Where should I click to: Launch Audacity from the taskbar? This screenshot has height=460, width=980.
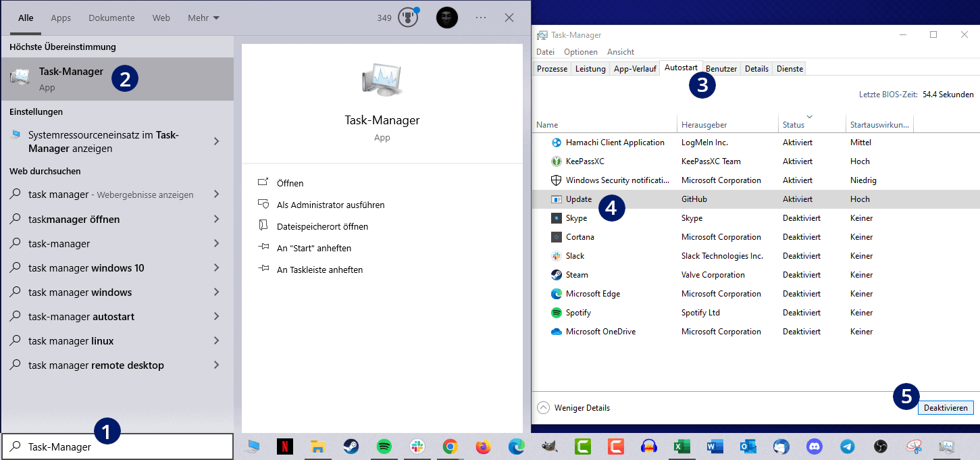click(x=649, y=446)
